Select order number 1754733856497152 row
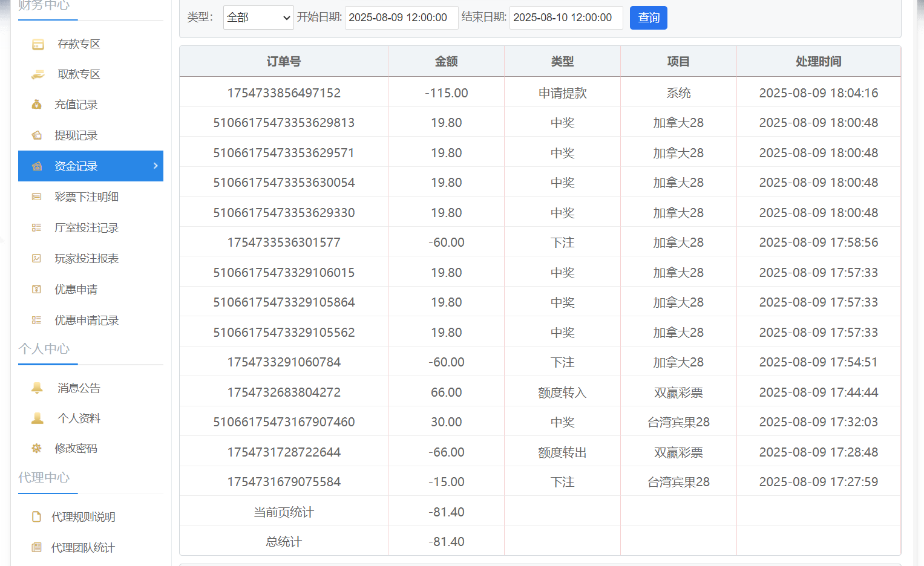Viewport: 924px width, 566px height. pos(283,92)
